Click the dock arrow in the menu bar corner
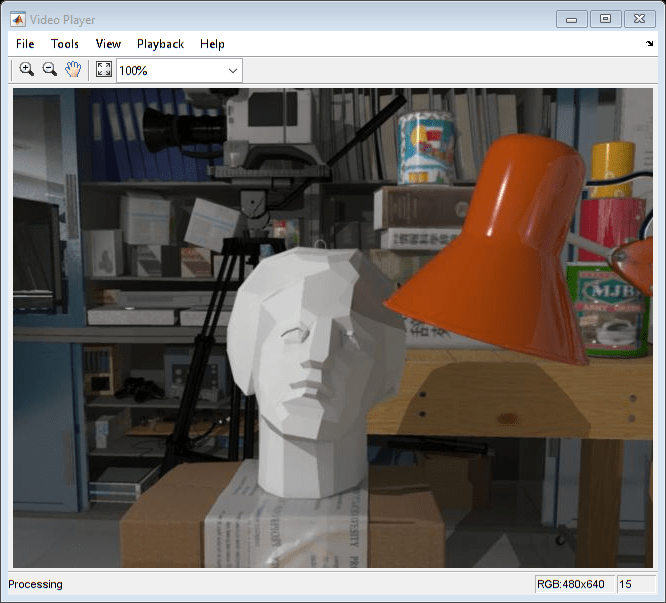Viewport: 666px width, 603px height. tap(649, 43)
